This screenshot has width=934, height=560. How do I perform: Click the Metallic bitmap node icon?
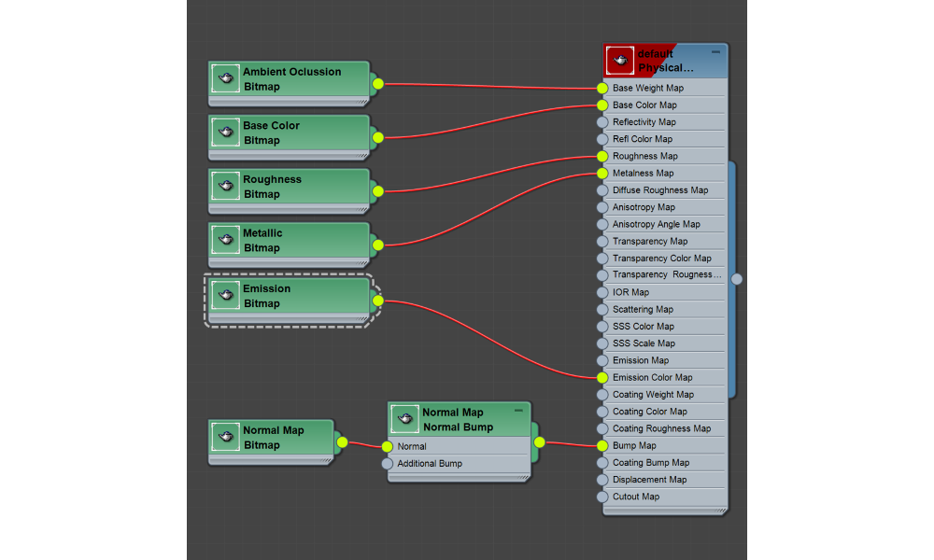click(x=226, y=240)
